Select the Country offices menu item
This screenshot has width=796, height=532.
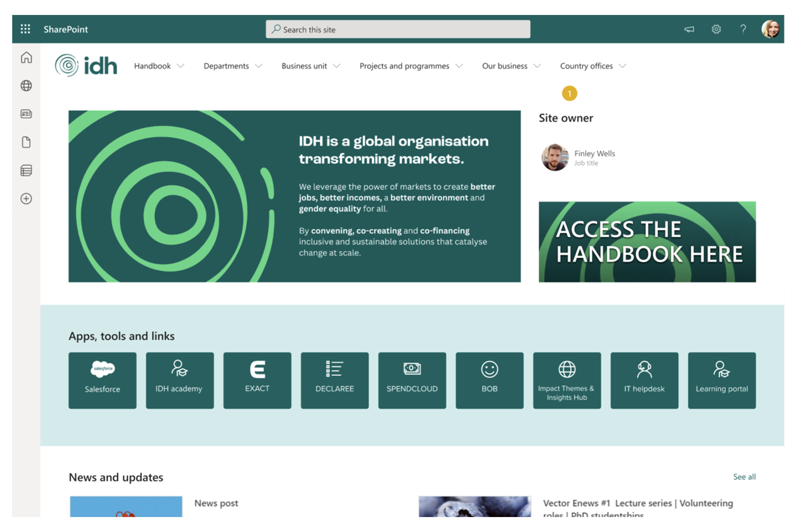click(x=586, y=66)
